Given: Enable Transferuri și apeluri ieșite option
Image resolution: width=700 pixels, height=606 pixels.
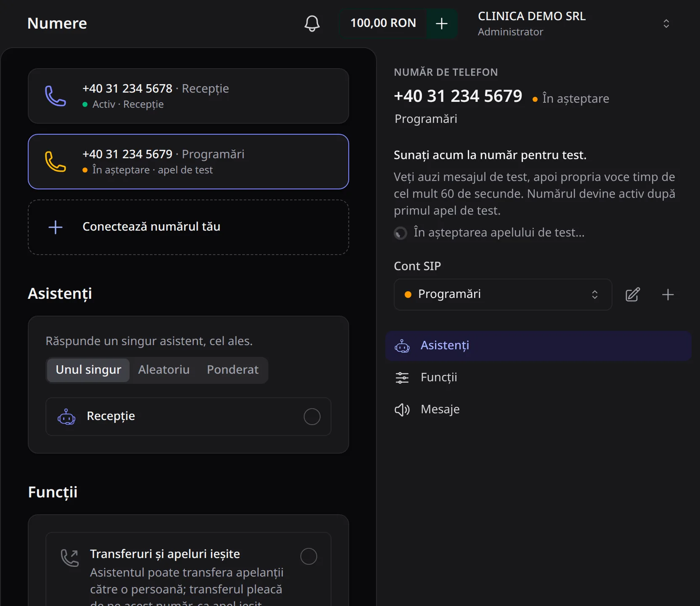Looking at the screenshot, I should coord(308,556).
